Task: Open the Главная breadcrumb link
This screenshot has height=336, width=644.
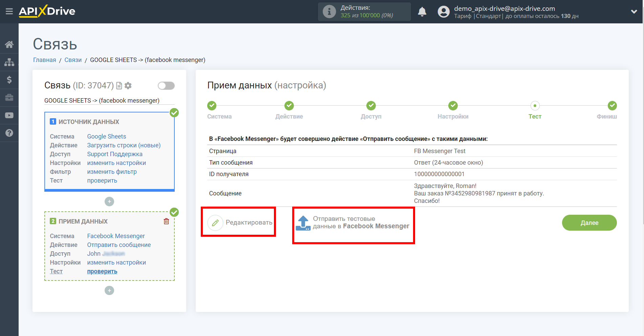Action: coord(44,60)
